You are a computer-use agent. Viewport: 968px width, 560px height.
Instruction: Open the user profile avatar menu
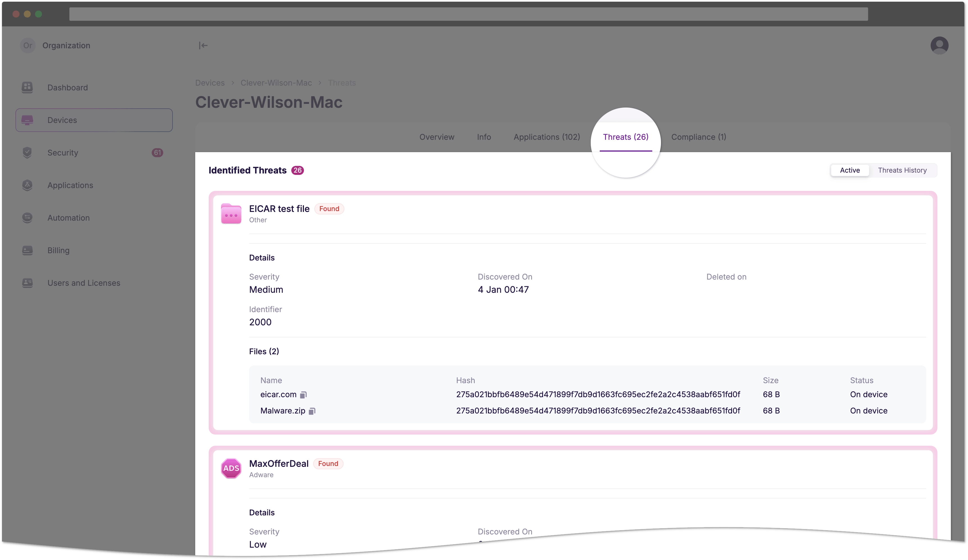coord(939,45)
